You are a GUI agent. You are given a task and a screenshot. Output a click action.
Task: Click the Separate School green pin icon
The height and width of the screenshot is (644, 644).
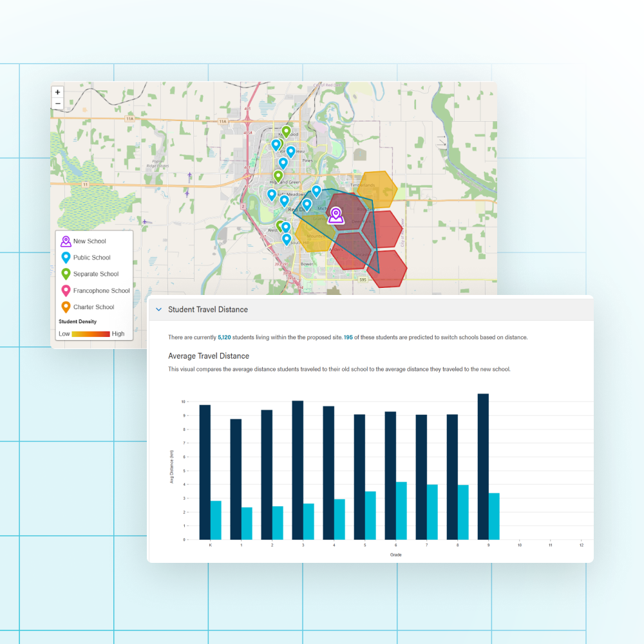click(x=64, y=274)
